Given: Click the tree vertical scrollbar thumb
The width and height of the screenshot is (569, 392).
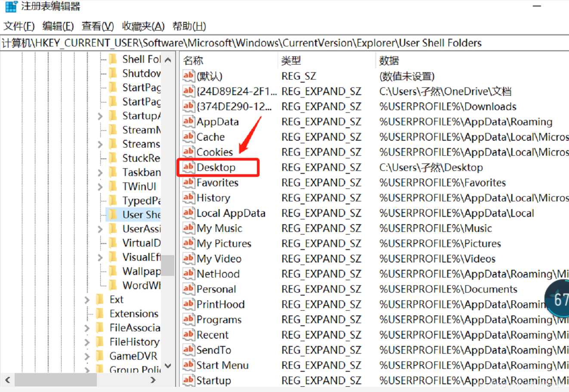Looking at the screenshot, I should coord(168,265).
